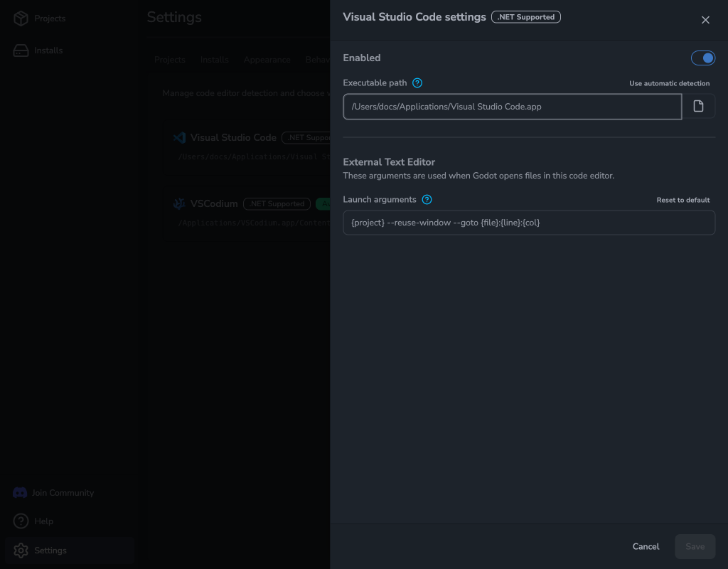
Task: Browse for executable with file icon
Action: [x=698, y=107]
